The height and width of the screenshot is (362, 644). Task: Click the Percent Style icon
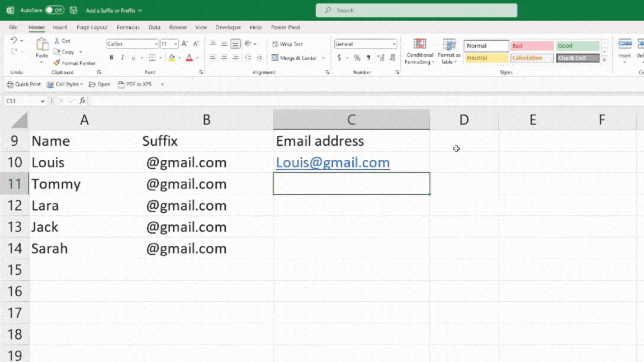357,58
